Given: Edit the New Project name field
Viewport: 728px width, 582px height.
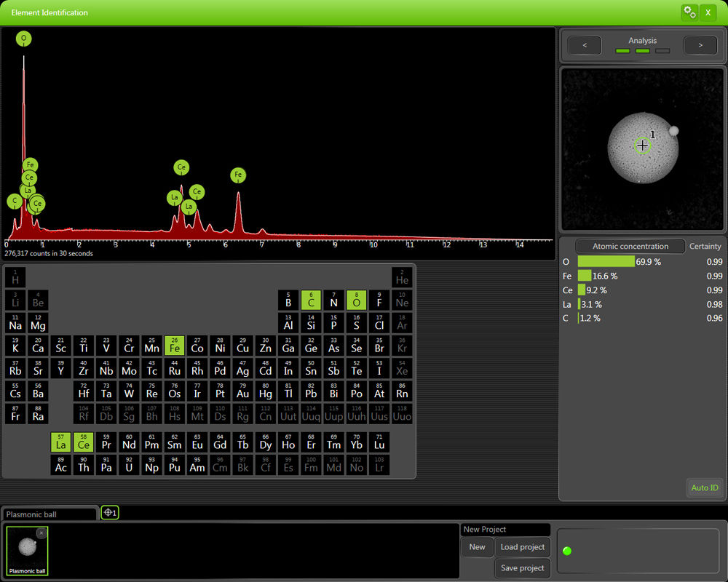Looking at the screenshot, I should pos(506,530).
